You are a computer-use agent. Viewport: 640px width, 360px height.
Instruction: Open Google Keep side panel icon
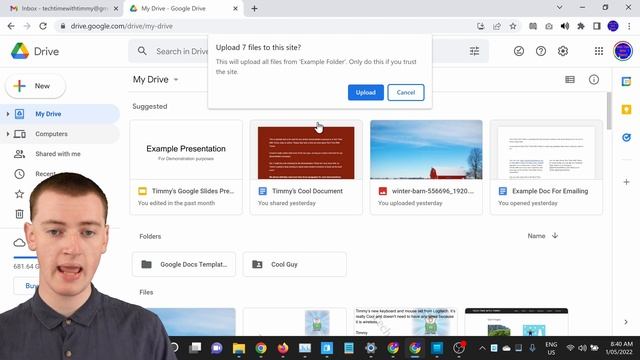[626, 109]
